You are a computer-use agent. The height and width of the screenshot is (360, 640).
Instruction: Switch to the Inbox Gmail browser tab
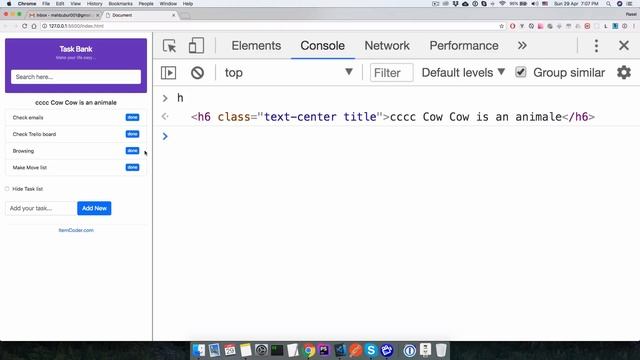[x=63, y=15]
